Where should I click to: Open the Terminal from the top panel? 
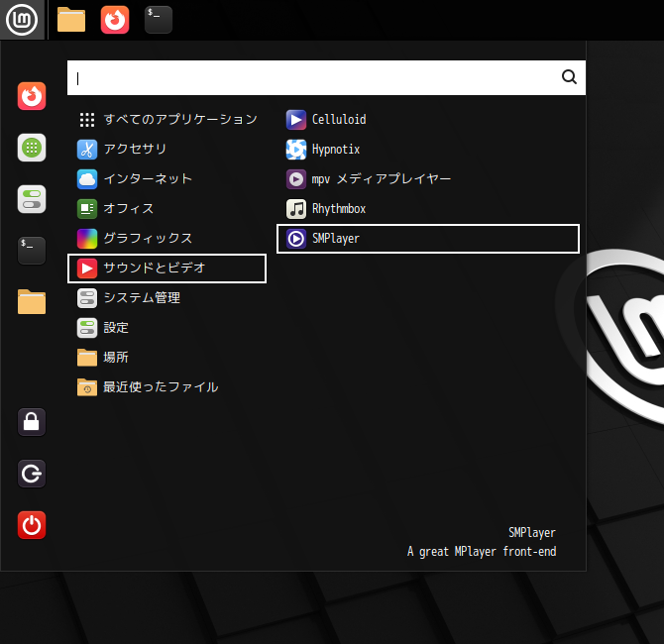pyautogui.click(x=159, y=20)
